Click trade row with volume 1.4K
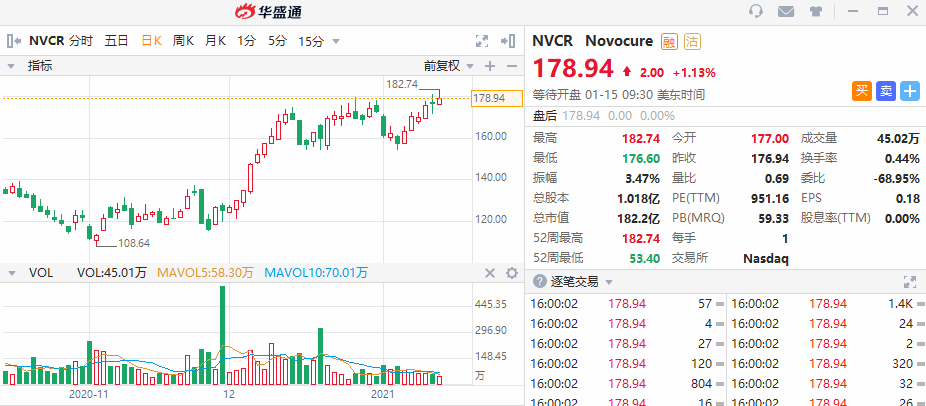The width and height of the screenshot is (926, 406). click(826, 304)
